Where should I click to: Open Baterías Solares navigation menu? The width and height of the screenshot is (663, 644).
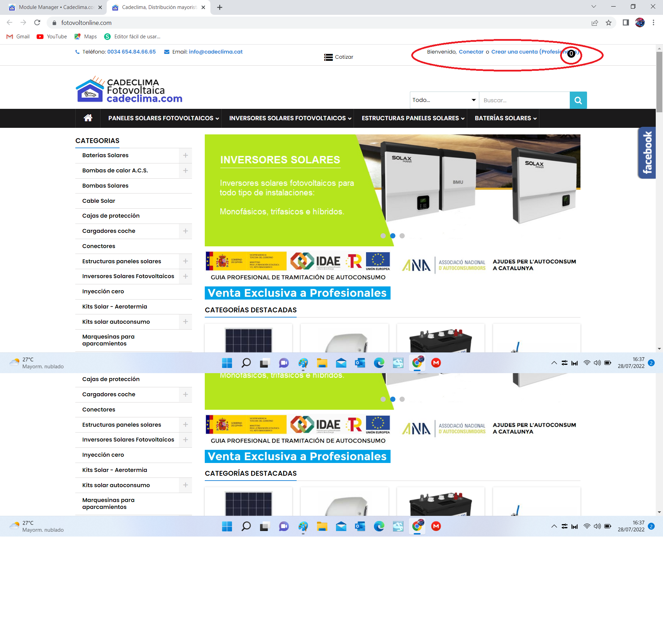pos(505,118)
